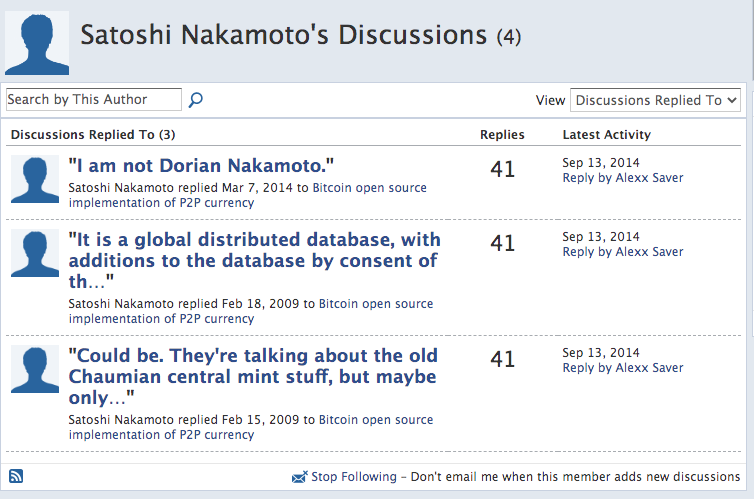Click the Stop Following envelope icon
The height and width of the screenshot is (499, 754).
click(299, 477)
